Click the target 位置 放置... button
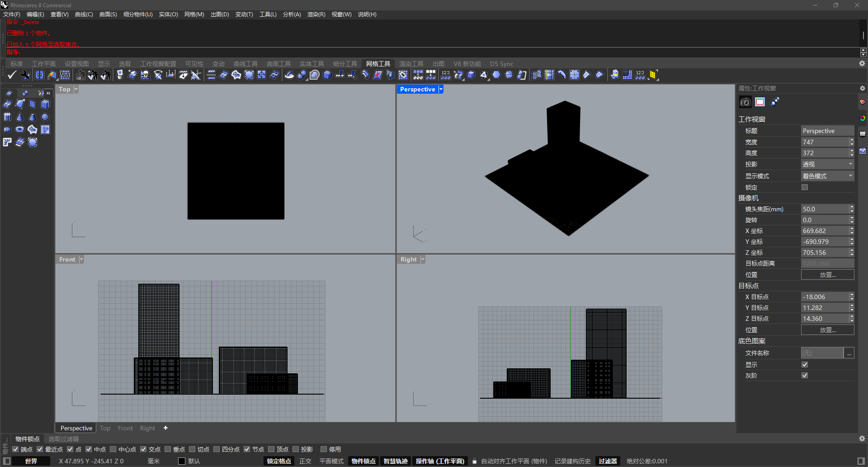 (827, 330)
